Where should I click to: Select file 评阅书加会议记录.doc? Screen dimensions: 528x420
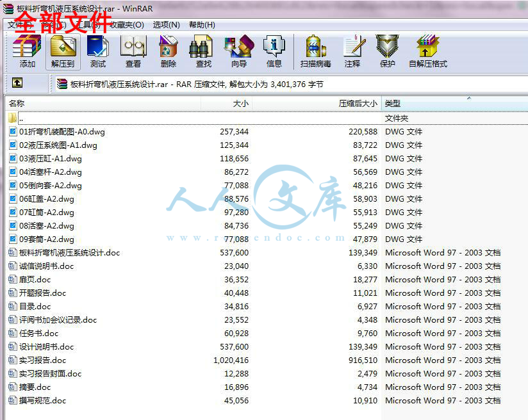[58, 320]
